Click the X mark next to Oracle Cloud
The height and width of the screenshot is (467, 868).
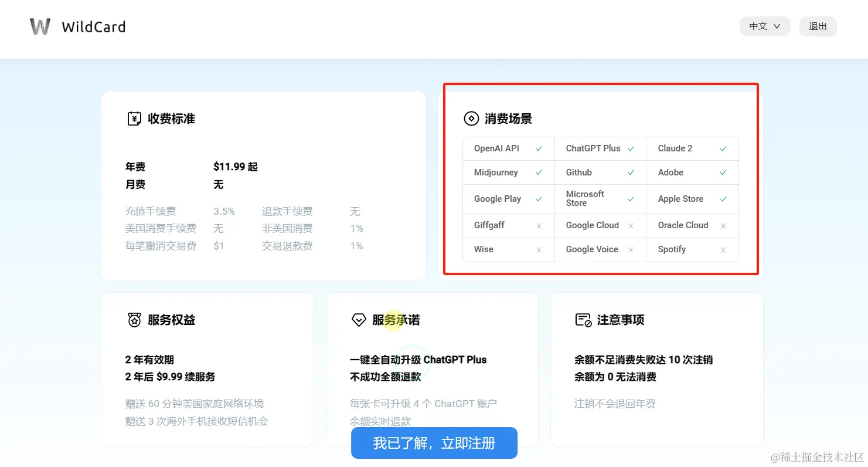tap(723, 226)
